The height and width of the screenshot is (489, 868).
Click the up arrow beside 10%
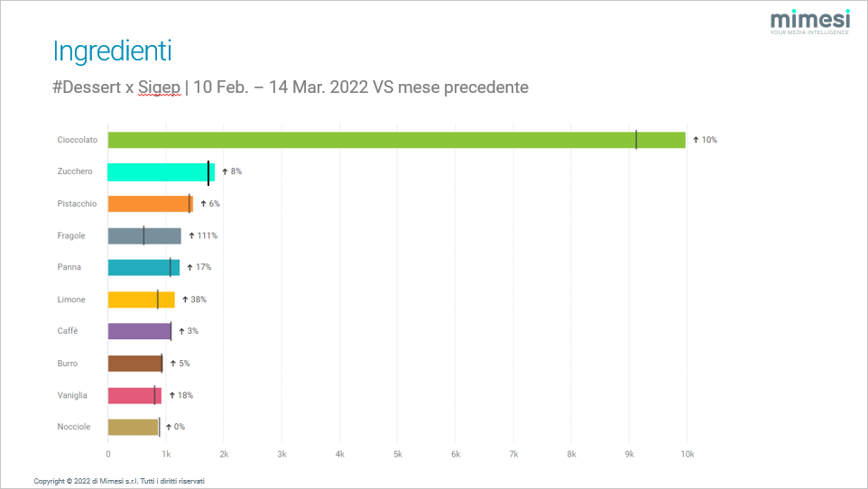coord(696,140)
